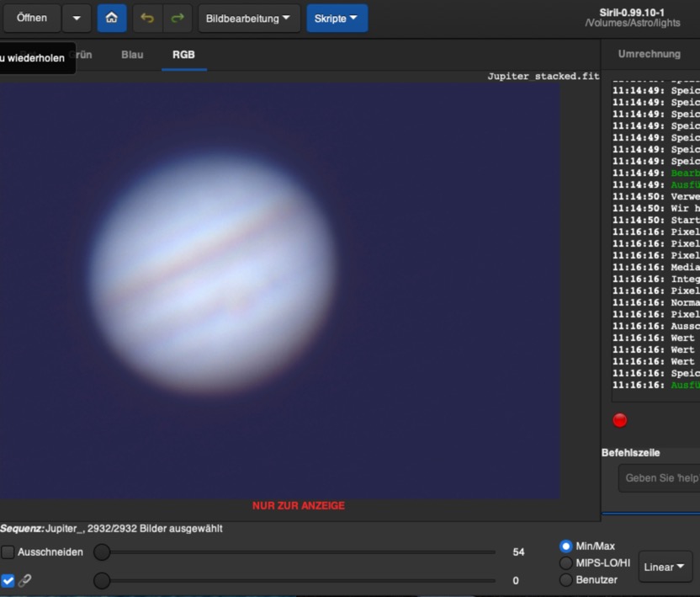Enable the Ausschneiden checkbox
Image resolution: width=700 pixels, height=597 pixels.
point(8,552)
